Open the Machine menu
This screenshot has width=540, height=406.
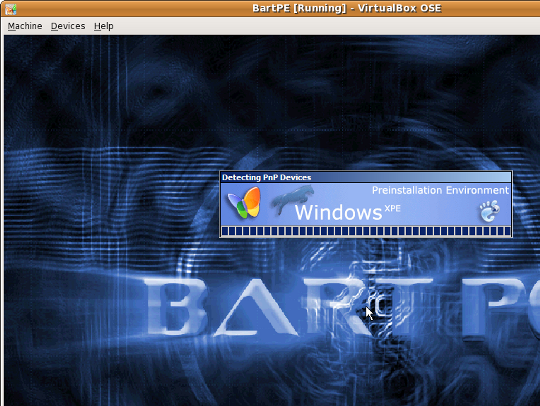coord(25,26)
